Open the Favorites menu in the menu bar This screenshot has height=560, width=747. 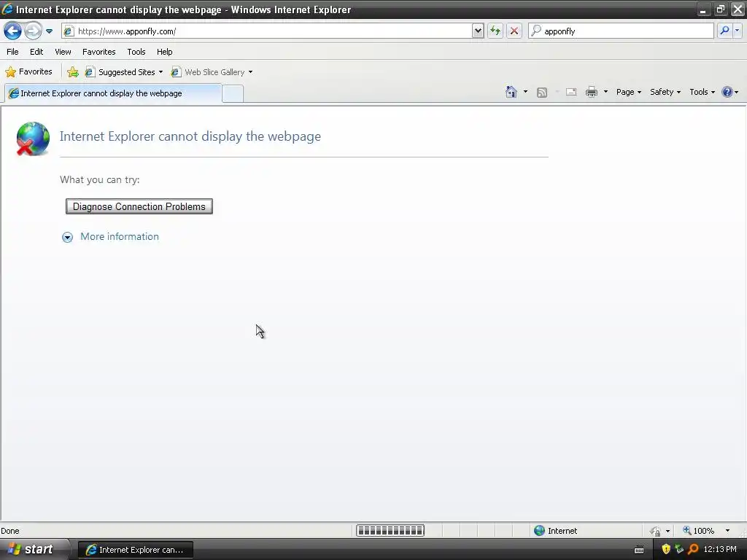(x=98, y=52)
